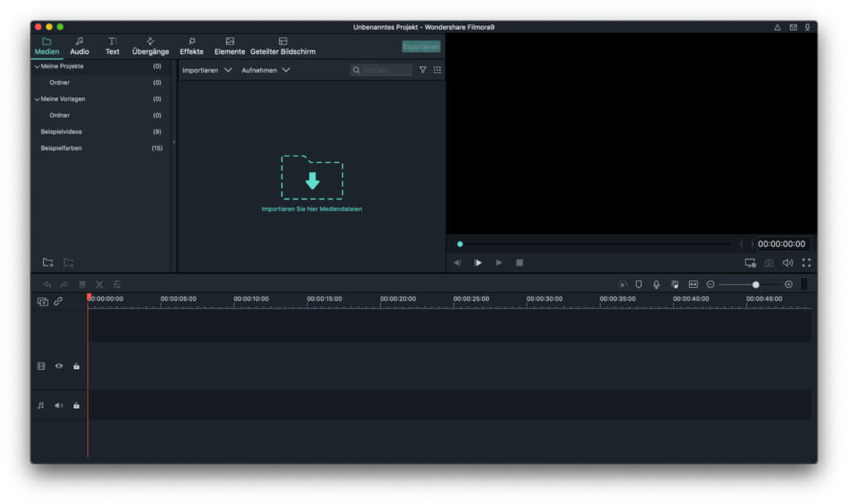The height and width of the screenshot is (504, 848).
Task: Click the add track manager icon
Action: point(42,301)
